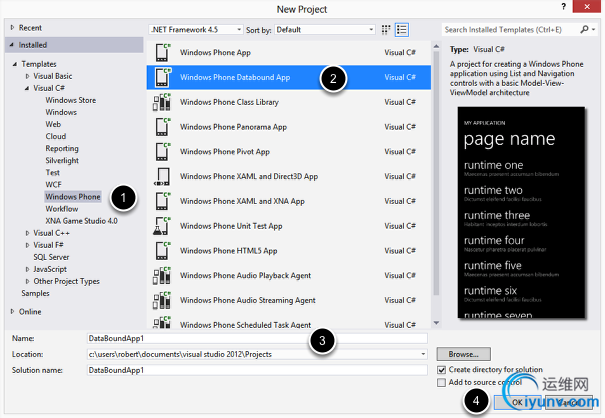Select the Web template category
This screenshot has height=418, width=605.
tap(53, 124)
